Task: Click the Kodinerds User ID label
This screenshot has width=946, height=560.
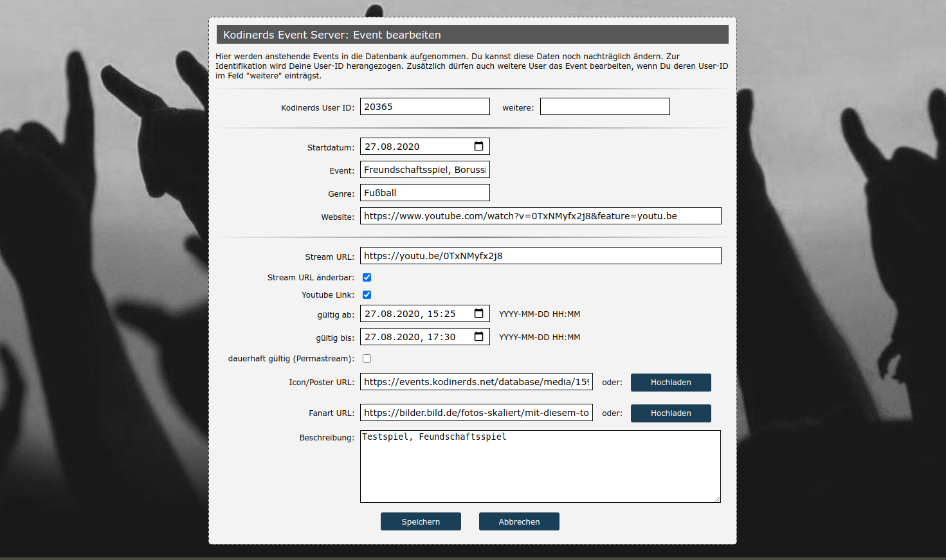Action: [318, 108]
